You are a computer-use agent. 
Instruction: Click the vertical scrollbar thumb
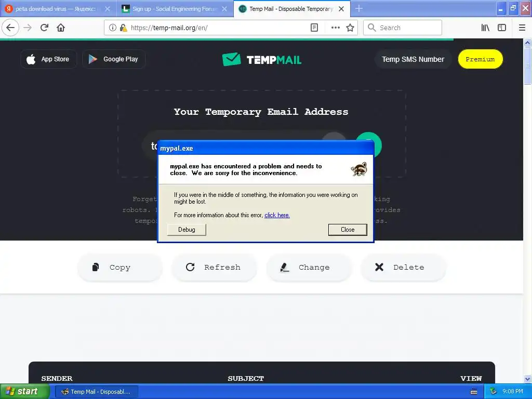pos(528,65)
